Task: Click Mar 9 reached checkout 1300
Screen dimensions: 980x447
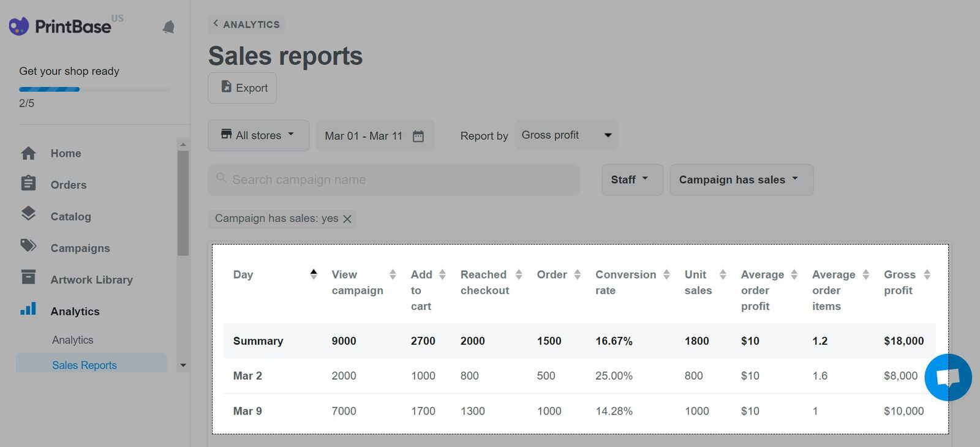Action: (x=472, y=411)
